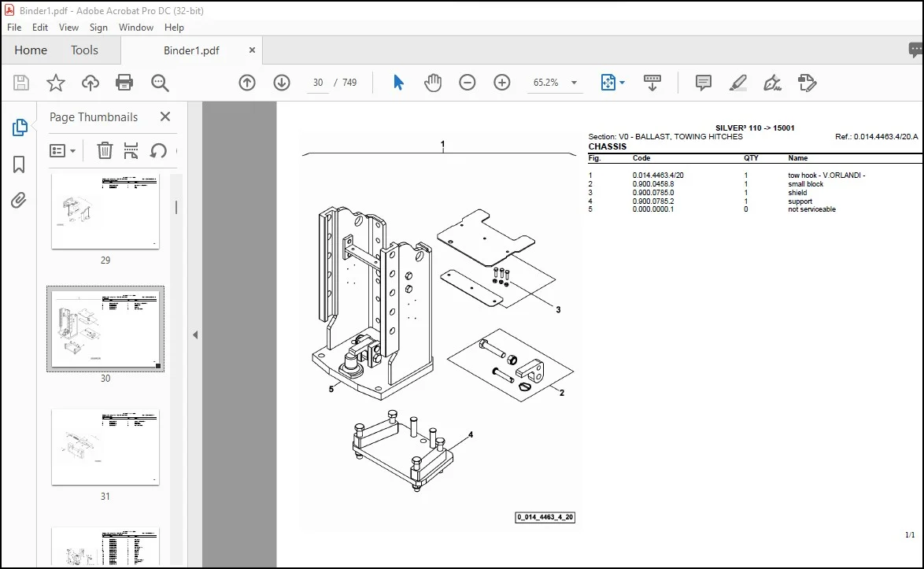Click figure label 0_014_4463_4_20
Screen dimensions: 924x569
click(545, 517)
